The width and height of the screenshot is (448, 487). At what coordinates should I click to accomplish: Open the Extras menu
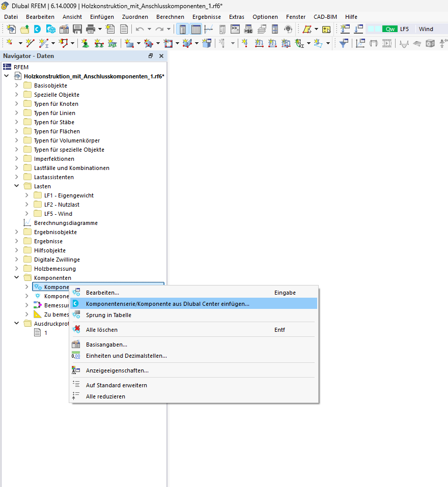[237, 17]
